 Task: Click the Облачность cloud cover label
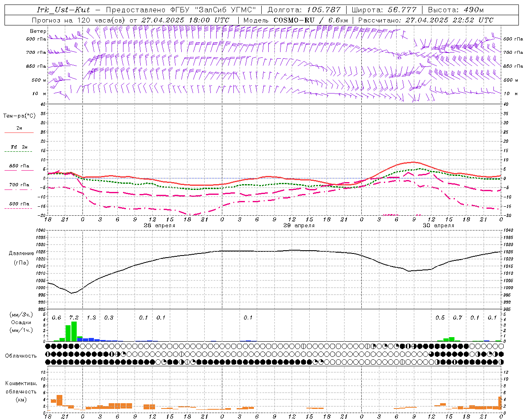click(21, 356)
